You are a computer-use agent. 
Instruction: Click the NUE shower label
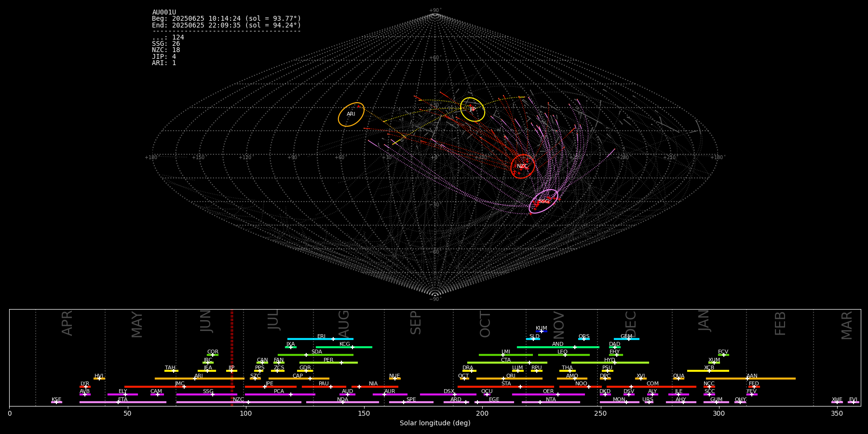tap(394, 376)
